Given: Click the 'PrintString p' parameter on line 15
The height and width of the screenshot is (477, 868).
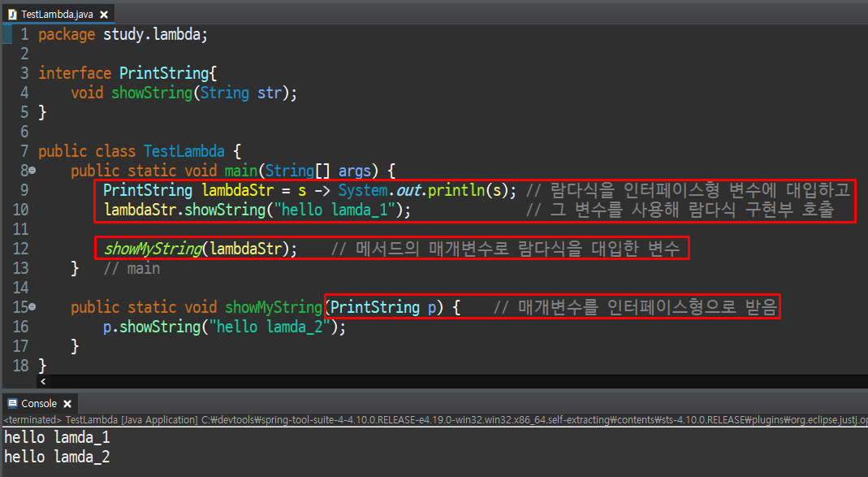Looking at the screenshot, I should coord(383,307).
